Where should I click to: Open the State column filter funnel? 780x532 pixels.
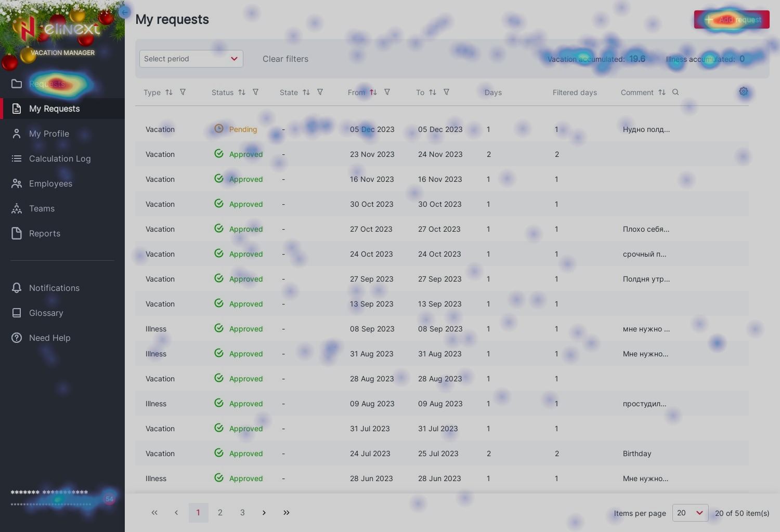point(320,92)
